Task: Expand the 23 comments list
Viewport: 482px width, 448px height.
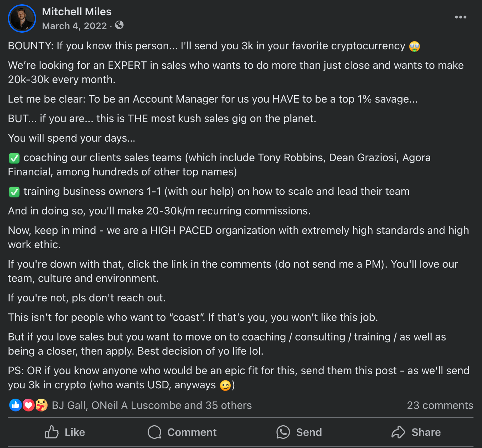Action: click(440, 405)
